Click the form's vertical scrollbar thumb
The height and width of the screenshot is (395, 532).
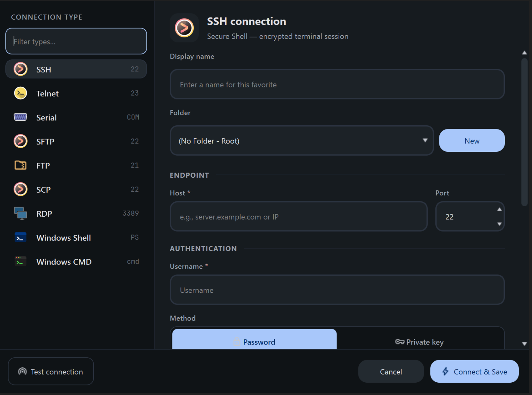tap(524, 132)
